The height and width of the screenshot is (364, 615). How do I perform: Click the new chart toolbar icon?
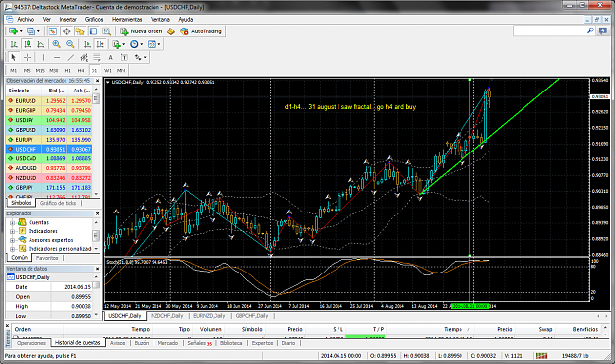point(13,31)
